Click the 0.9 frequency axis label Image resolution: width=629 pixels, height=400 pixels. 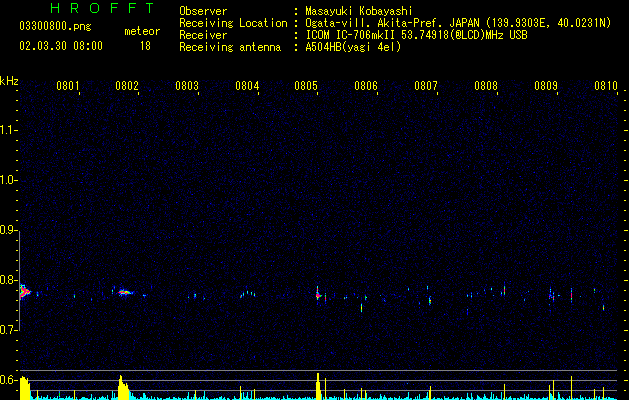tap(8, 230)
